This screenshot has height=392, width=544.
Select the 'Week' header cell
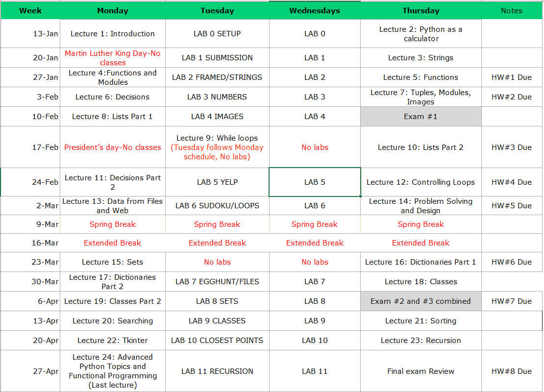(30, 10)
